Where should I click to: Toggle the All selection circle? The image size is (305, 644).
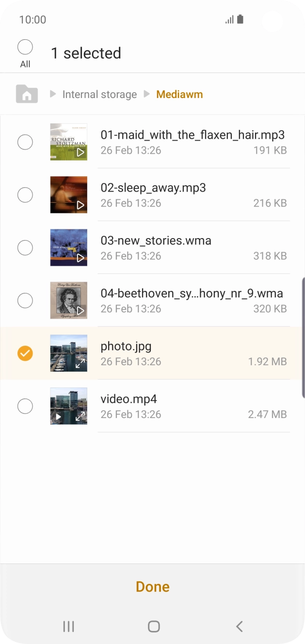click(25, 48)
